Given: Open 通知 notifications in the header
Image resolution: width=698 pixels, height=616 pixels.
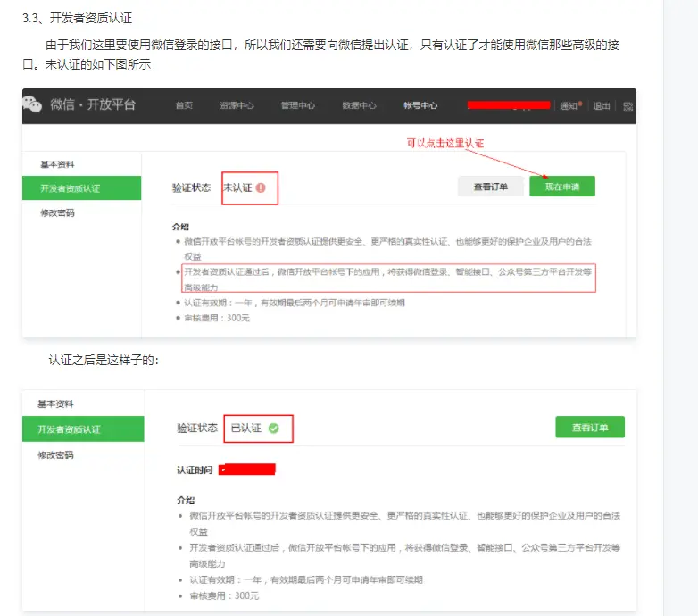Looking at the screenshot, I should point(569,106).
